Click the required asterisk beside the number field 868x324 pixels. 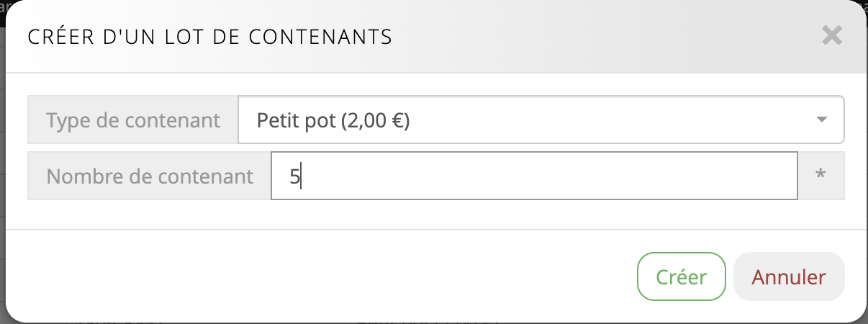pos(820,175)
